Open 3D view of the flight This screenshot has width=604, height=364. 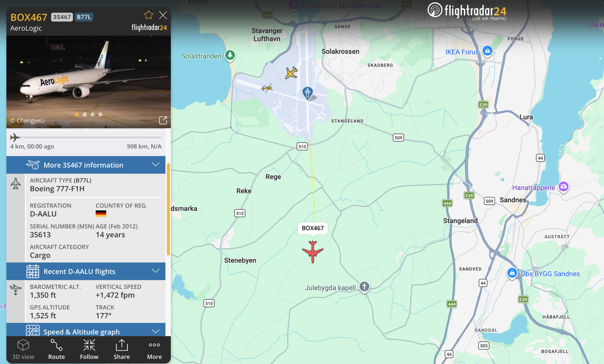[23, 349]
